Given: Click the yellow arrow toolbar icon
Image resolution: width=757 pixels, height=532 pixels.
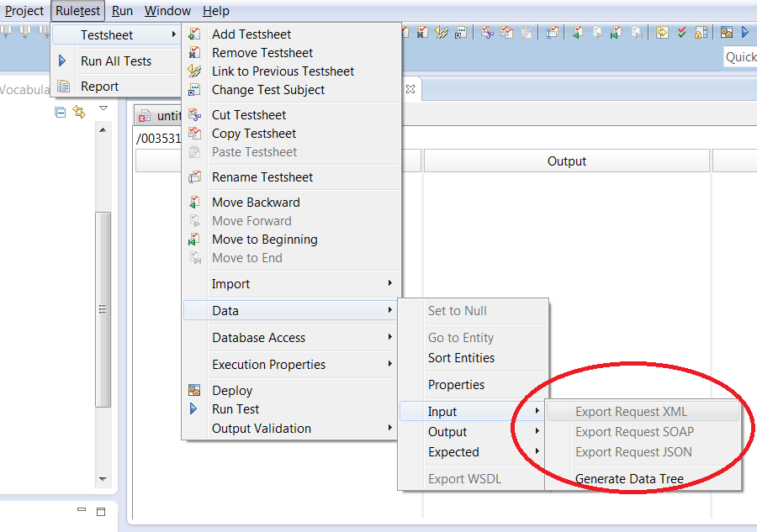Looking at the screenshot, I should [662, 33].
